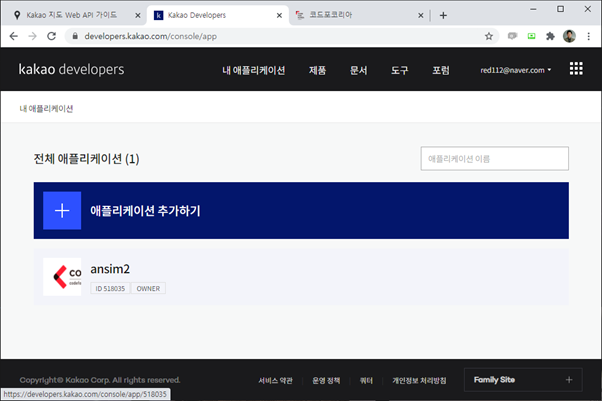Open a new browser tab
The width and height of the screenshot is (602, 401).
pyautogui.click(x=443, y=15)
